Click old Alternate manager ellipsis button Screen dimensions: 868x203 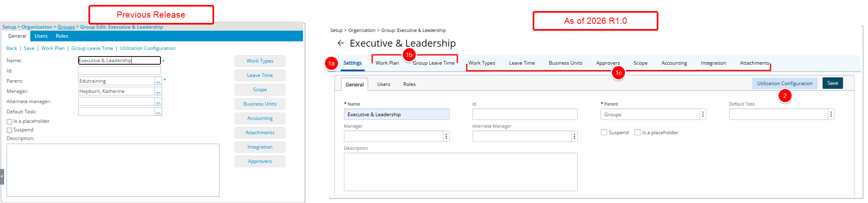158,101
